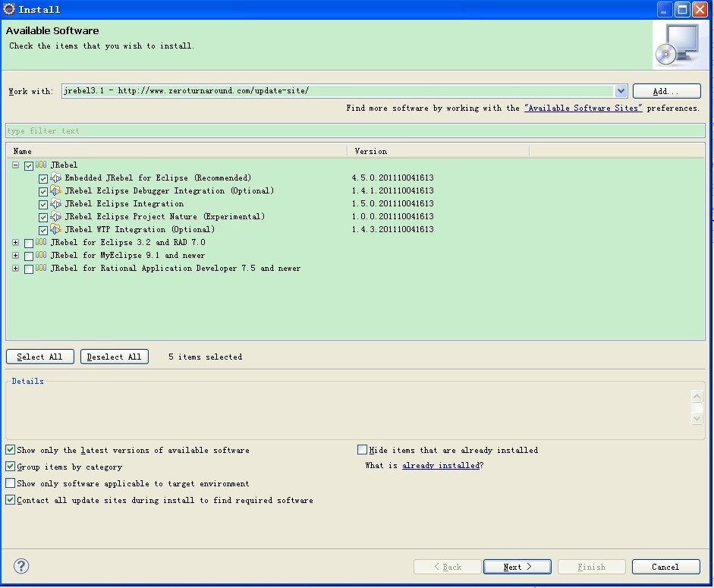
Task: Select Embedded JRebel for Eclipse (Recommended) row
Action: coord(158,178)
